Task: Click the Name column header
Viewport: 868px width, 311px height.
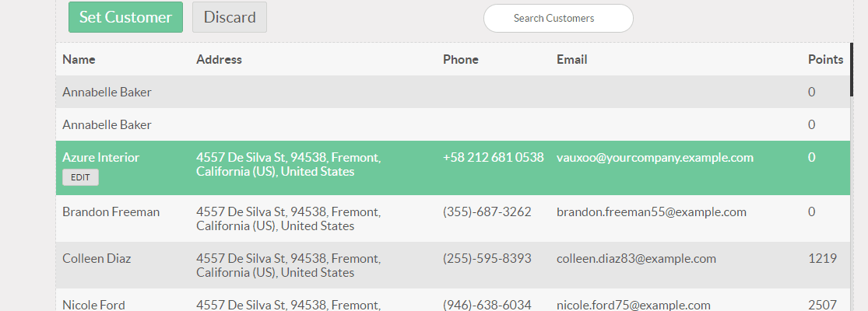Action: tap(79, 59)
